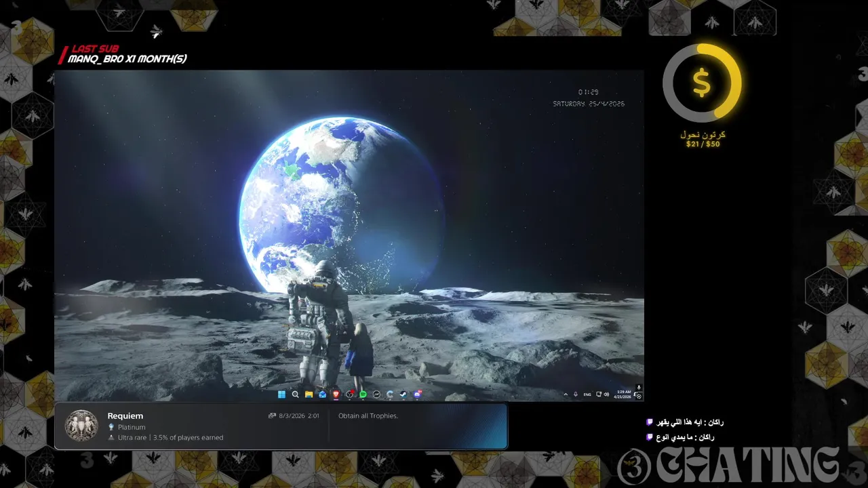Click the LAST SUB label
The width and height of the screenshot is (868, 488).
point(95,49)
